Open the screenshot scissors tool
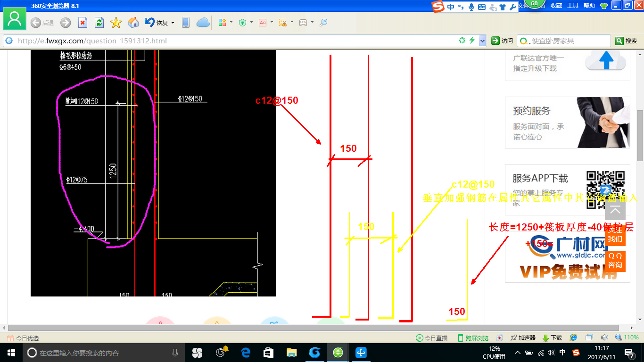 coord(283,22)
